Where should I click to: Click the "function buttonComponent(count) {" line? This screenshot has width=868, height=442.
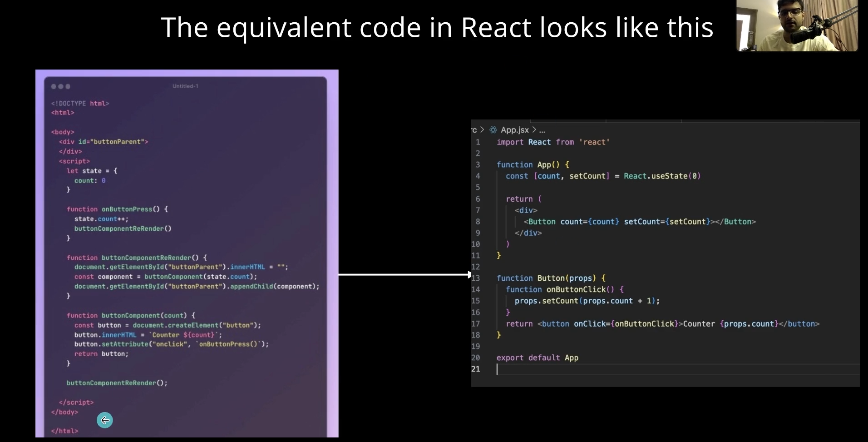(x=131, y=315)
